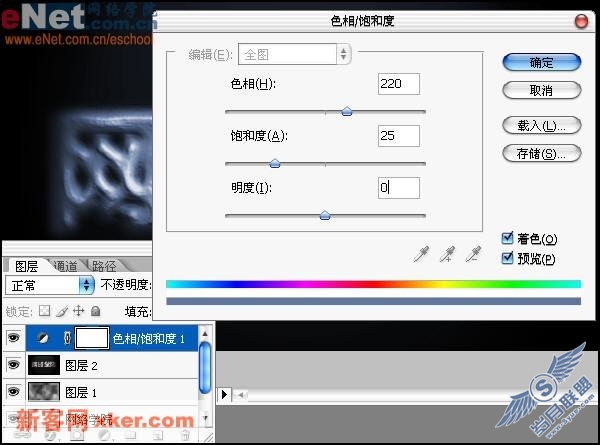Click the 载入(L)... load button
Screen dimensions: 600x445
coord(541,125)
